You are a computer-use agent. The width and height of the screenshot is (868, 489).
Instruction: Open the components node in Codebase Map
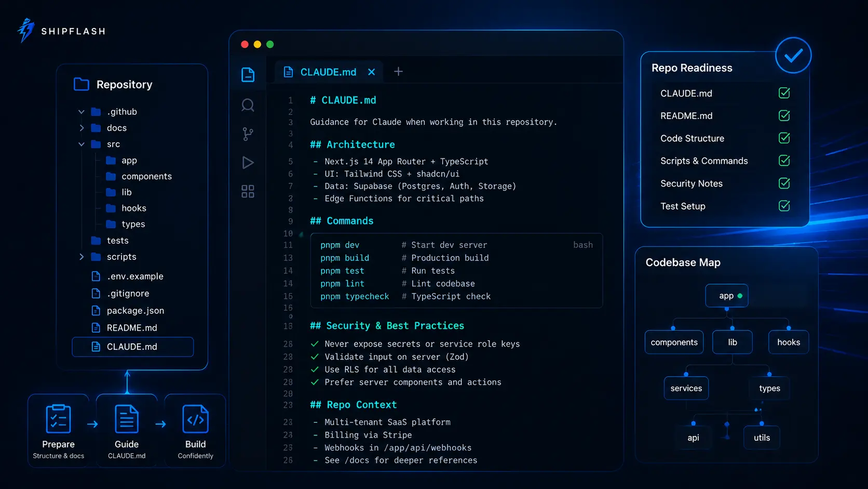[x=674, y=342]
